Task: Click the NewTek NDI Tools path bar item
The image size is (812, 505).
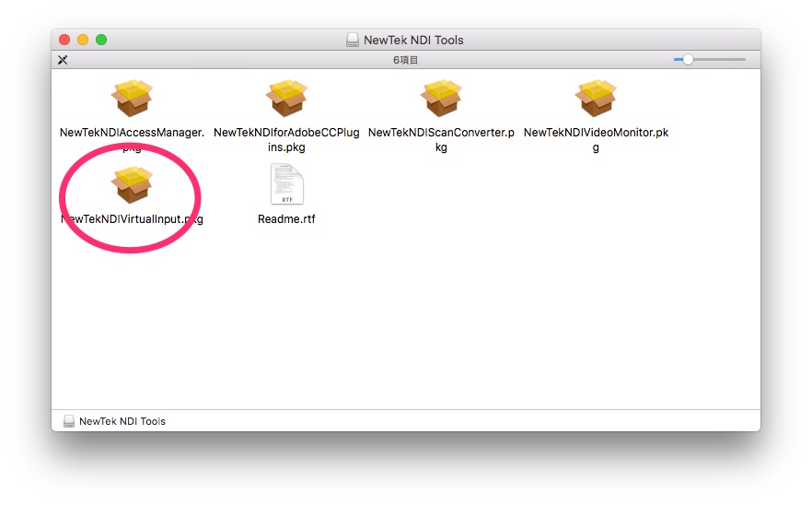Action: pyautogui.click(x=114, y=421)
